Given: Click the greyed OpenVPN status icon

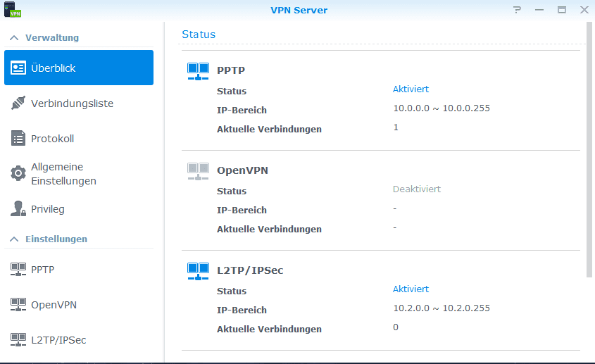Looking at the screenshot, I should (198, 172).
